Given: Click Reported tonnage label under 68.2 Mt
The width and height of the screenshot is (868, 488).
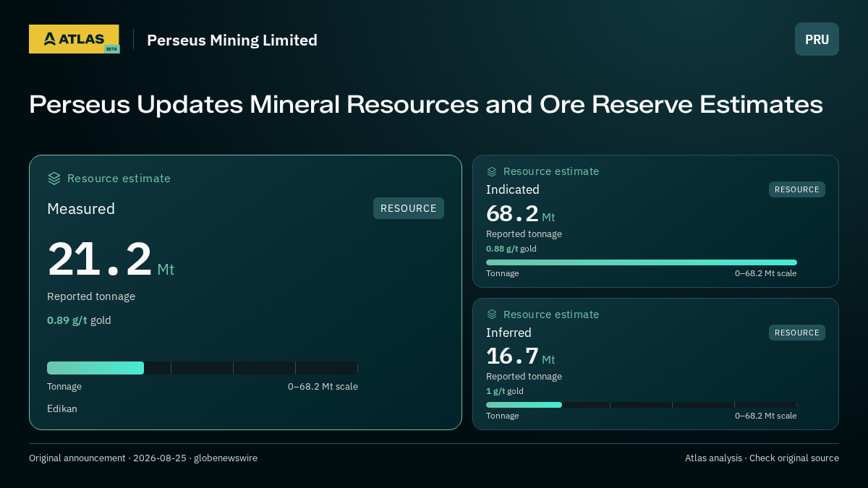Looking at the screenshot, I should 524,234.
